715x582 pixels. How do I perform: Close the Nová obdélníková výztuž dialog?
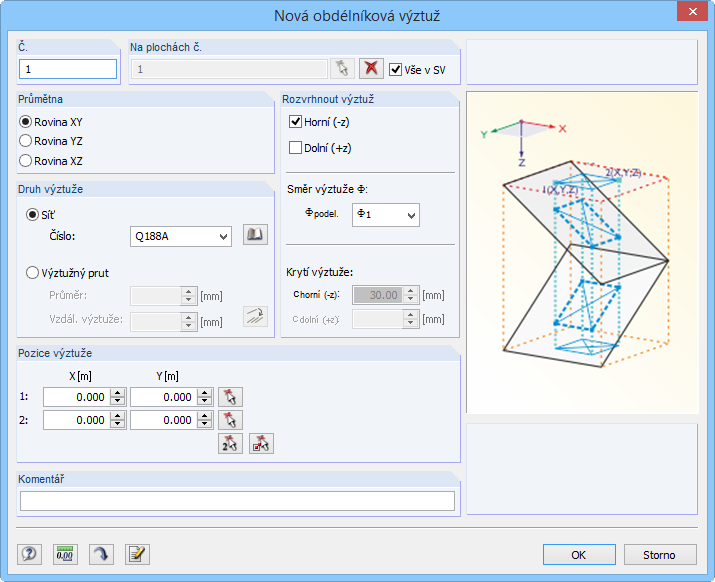point(692,11)
